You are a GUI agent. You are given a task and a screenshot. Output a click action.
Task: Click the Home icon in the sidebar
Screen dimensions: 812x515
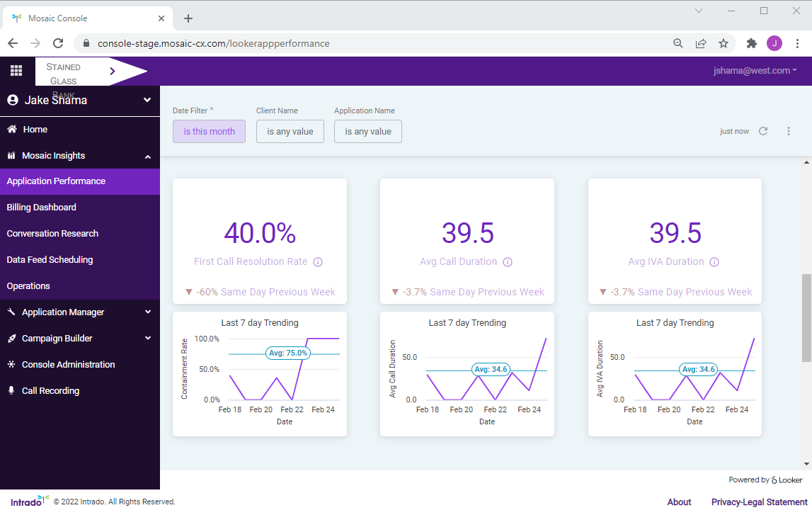click(11, 129)
